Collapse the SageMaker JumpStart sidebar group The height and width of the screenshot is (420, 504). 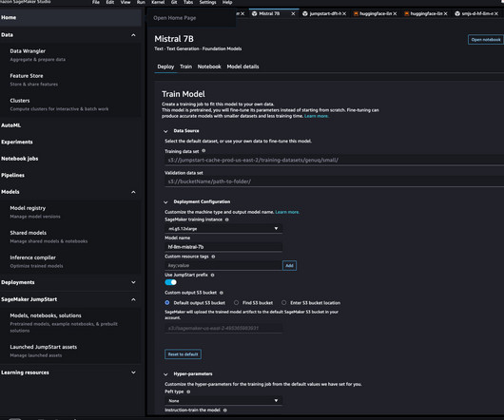(133, 299)
